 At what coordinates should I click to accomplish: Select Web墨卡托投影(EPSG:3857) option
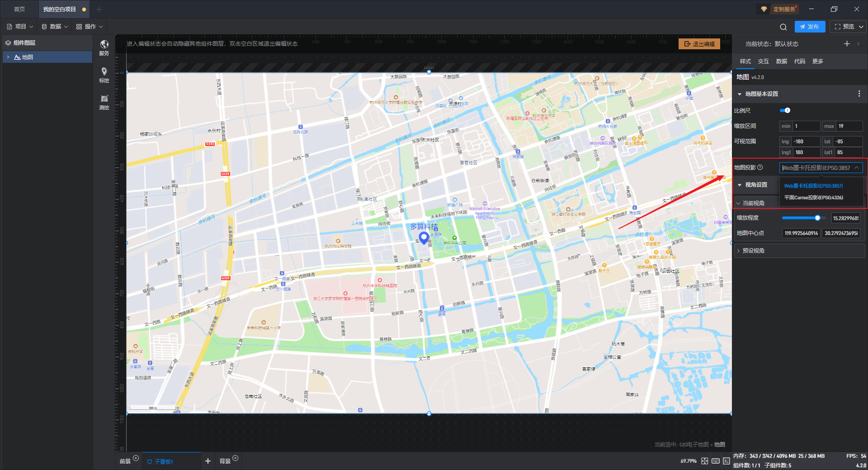813,186
